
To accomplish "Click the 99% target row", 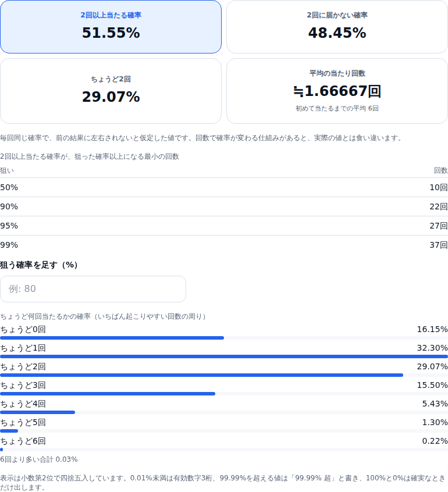I will [x=224, y=245].
